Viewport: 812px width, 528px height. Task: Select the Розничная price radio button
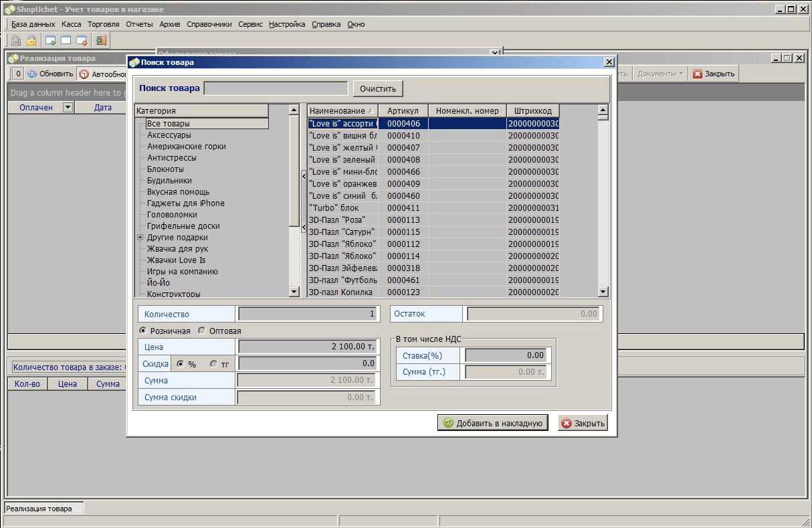142,331
